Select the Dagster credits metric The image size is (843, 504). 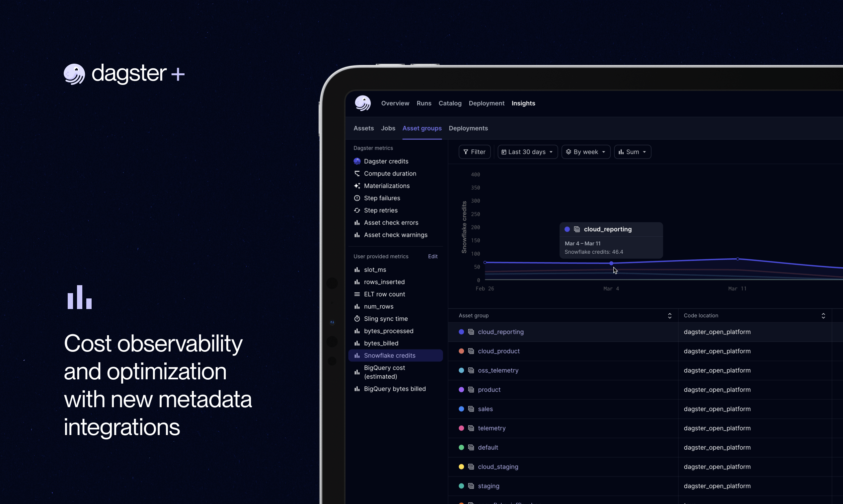pyautogui.click(x=386, y=161)
